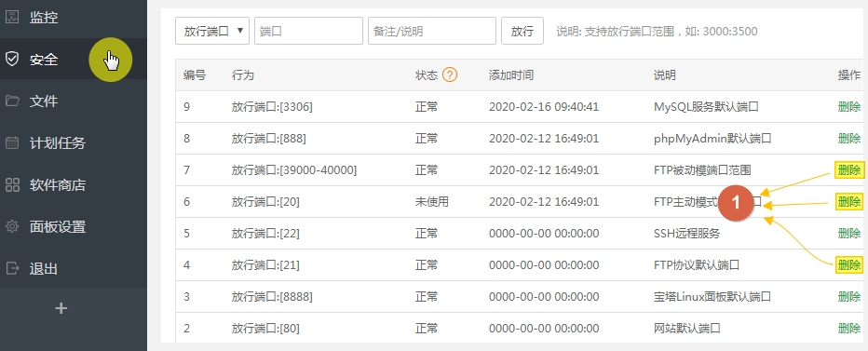This screenshot has width=868, height=351.
Task: Click the FTP被动模端口范围 description
Action: click(702, 170)
